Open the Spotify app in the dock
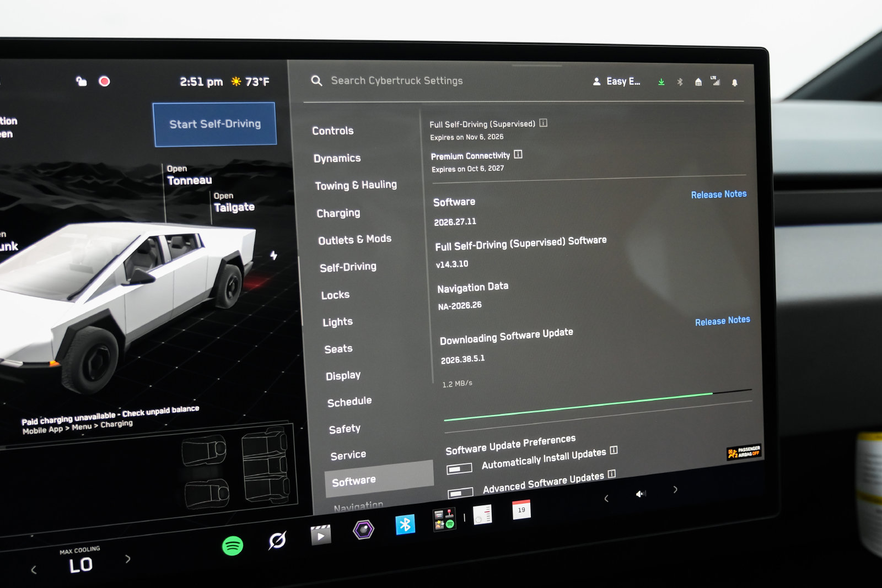 tap(233, 546)
